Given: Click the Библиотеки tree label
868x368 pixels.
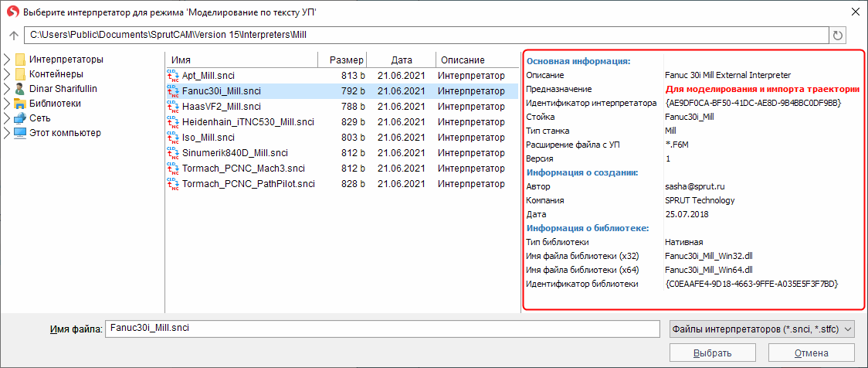Looking at the screenshot, I should pyautogui.click(x=55, y=103).
